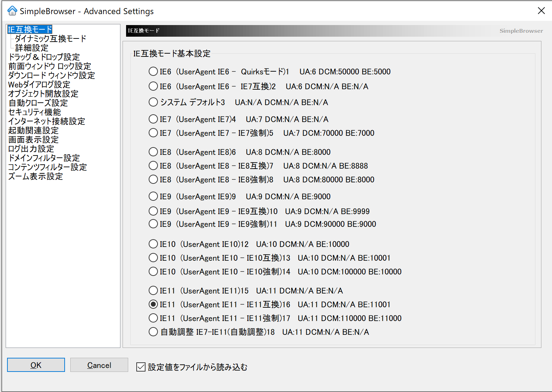The width and height of the screenshot is (552, 392).
Task: Click the IE互換モード基本設定 group title
Action: [172, 54]
